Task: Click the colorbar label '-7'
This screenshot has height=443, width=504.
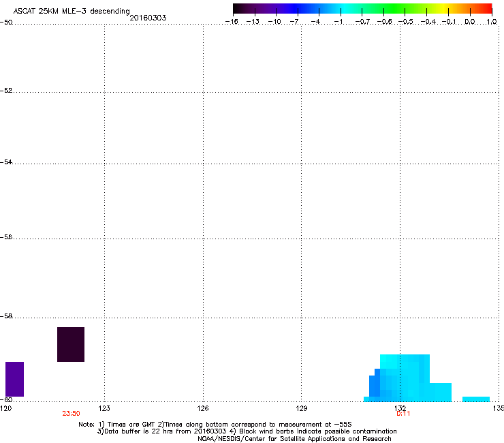Action: pos(294,22)
